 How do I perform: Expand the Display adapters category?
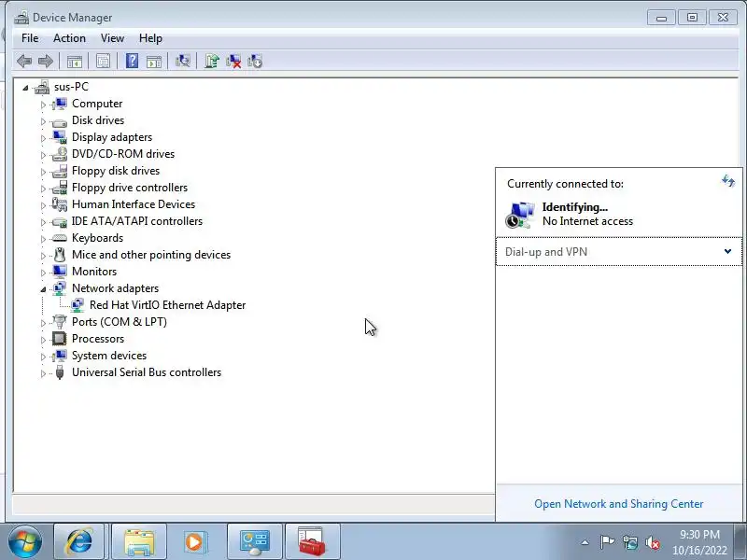pos(43,138)
